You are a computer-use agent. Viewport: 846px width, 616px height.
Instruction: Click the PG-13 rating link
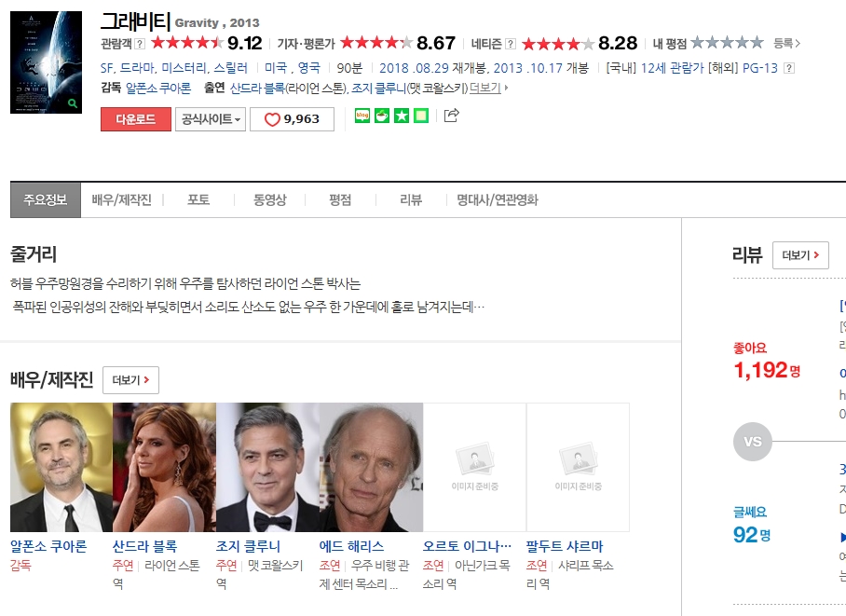coord(760,68)
